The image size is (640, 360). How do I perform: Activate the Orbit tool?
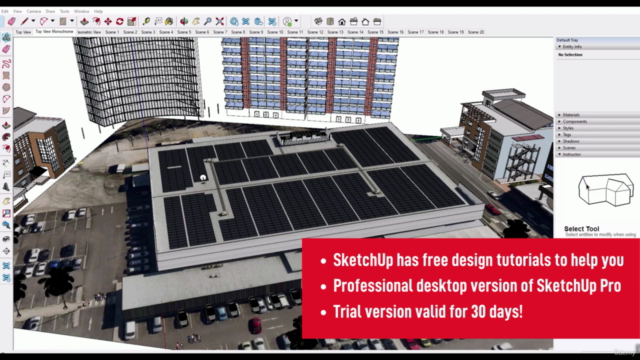coord(184,21)
